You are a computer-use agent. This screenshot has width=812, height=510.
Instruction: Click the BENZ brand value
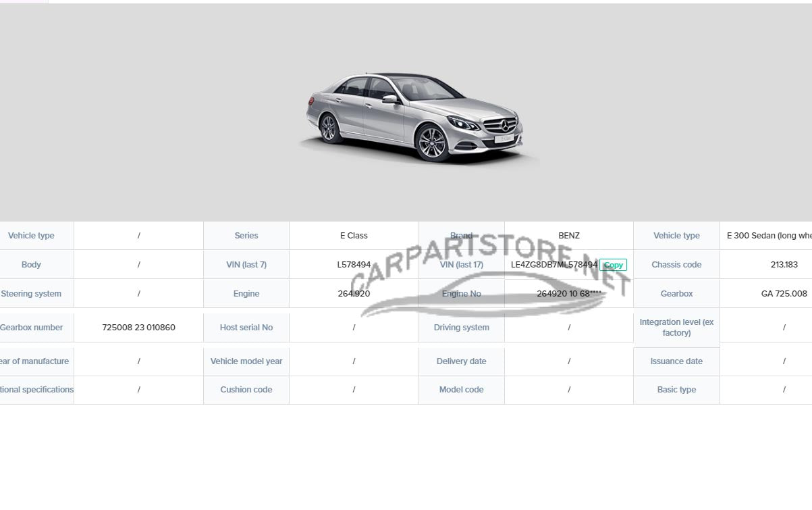tap(569, 236)
